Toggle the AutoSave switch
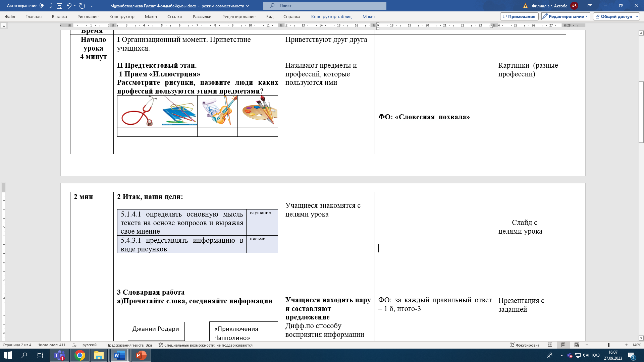Viewport: 644px width, 362px height. (46, 6)
